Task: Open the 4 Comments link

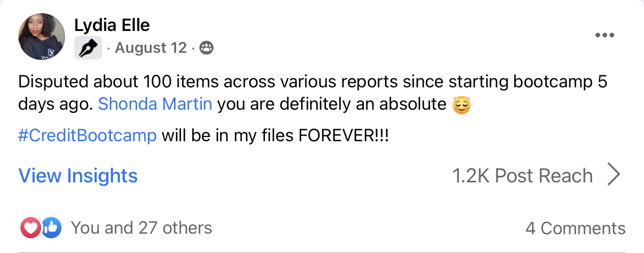Action: [575, 229]
